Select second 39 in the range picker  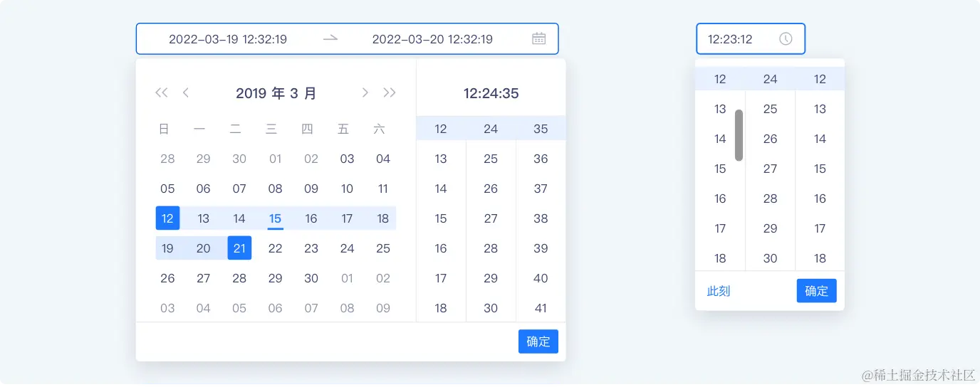click(x=541, y=248)
